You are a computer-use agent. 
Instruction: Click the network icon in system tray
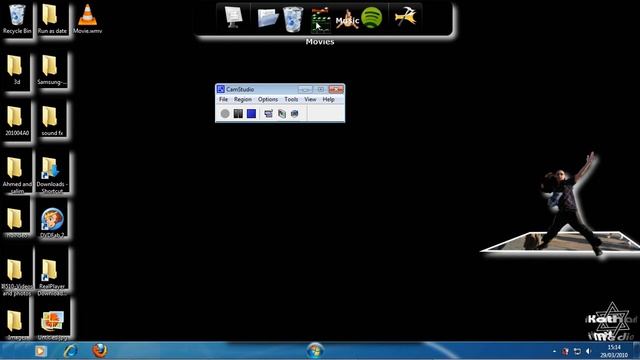point(577,351)
